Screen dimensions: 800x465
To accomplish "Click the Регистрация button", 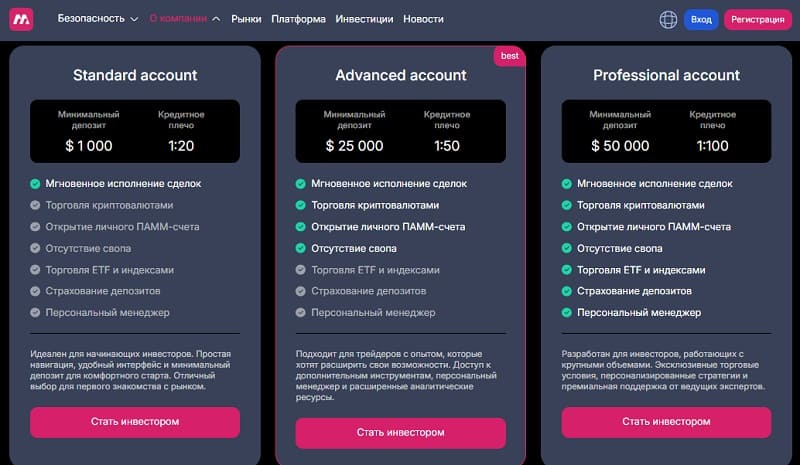I will point(758,19).
